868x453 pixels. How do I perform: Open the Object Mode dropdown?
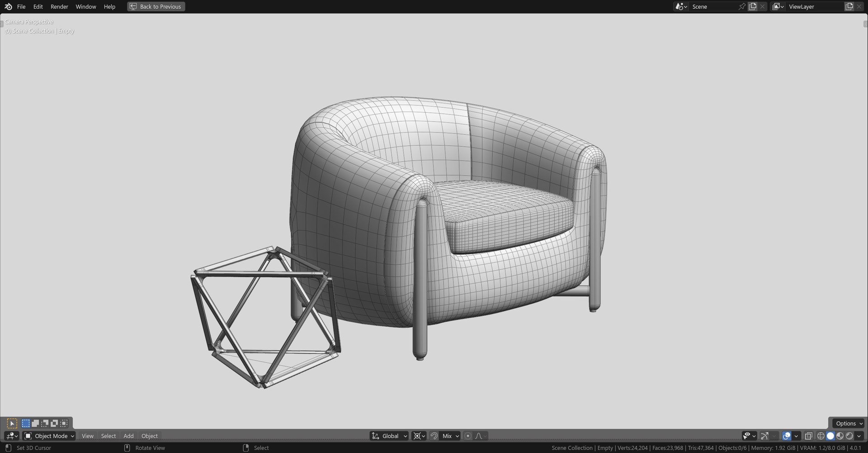click(x=49, y=436)
